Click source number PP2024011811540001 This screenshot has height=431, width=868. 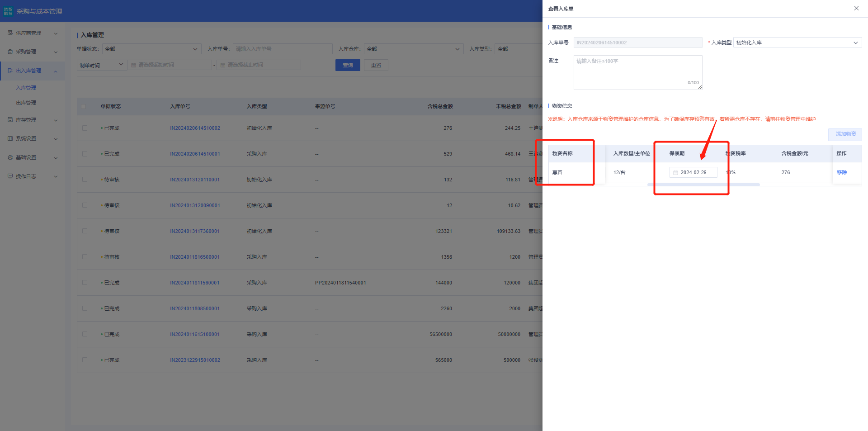tap(340, 283)
